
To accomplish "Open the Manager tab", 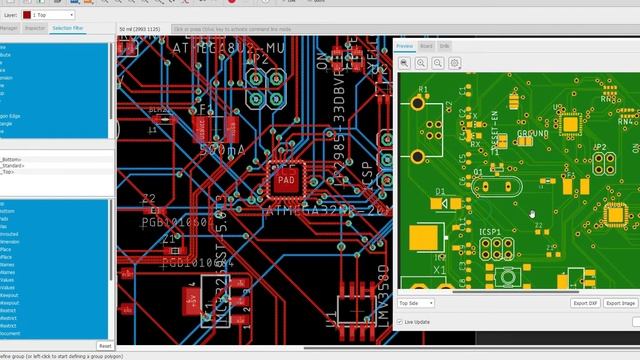I will point(9,28).
